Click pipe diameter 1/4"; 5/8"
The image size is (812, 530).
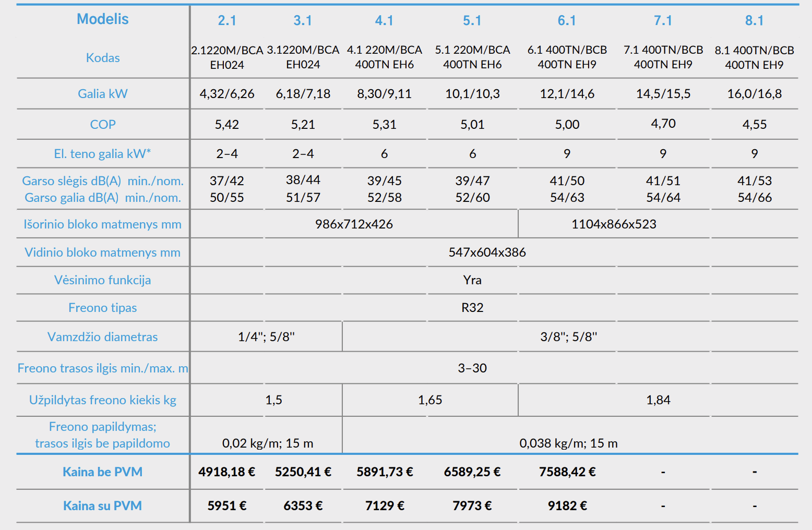point(266,337)
